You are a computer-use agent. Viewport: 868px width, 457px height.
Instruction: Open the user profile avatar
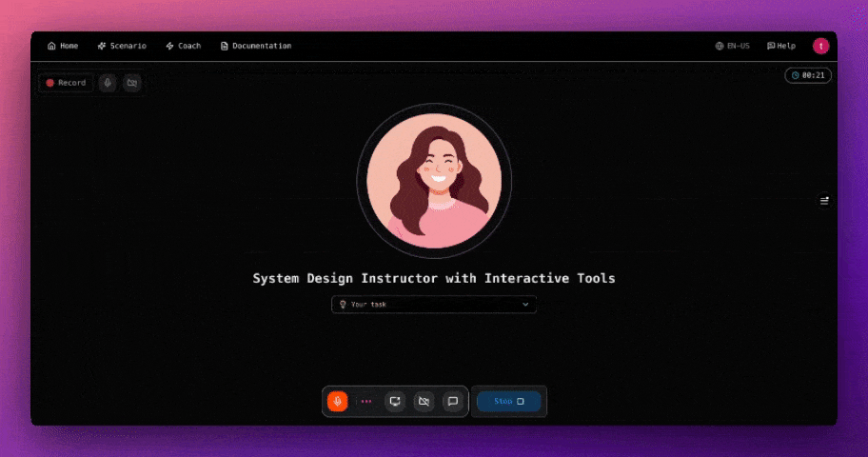click(820, 46)
